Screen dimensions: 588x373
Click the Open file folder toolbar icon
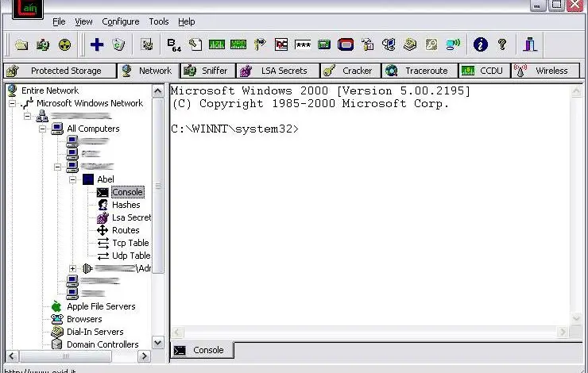[21, 45]
